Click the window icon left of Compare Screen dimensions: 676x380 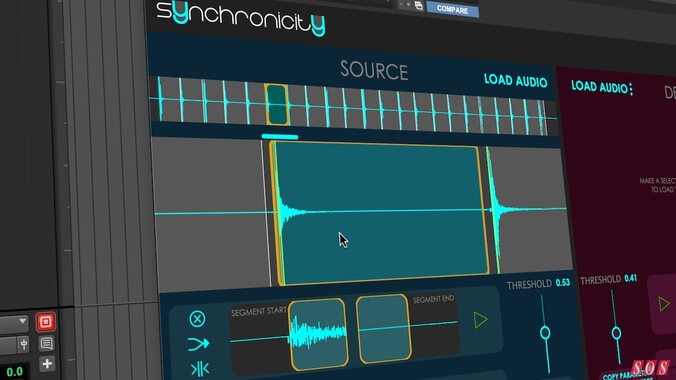(x=419, y=5)
